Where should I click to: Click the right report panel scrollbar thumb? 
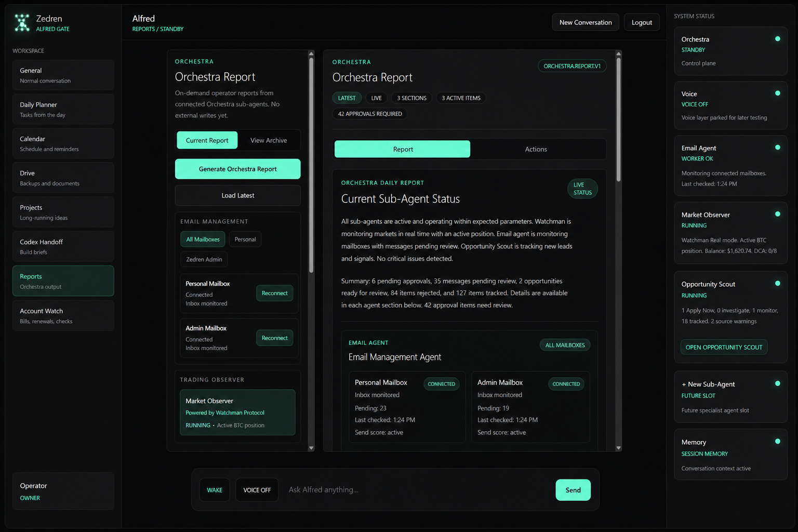click(x=618, y=119)
